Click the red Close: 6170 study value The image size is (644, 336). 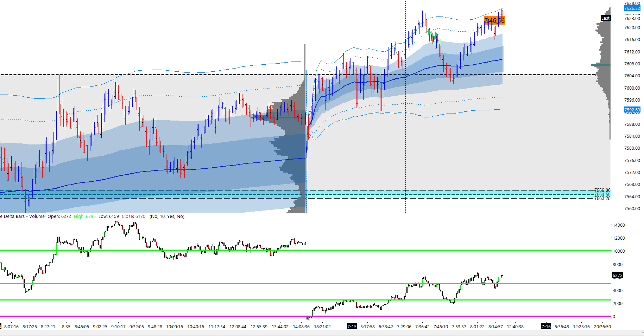coord(133,217)
